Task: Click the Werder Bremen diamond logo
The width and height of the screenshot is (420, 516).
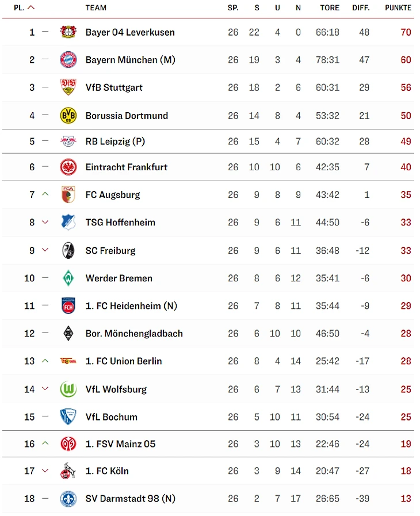Action: point(68,278)
